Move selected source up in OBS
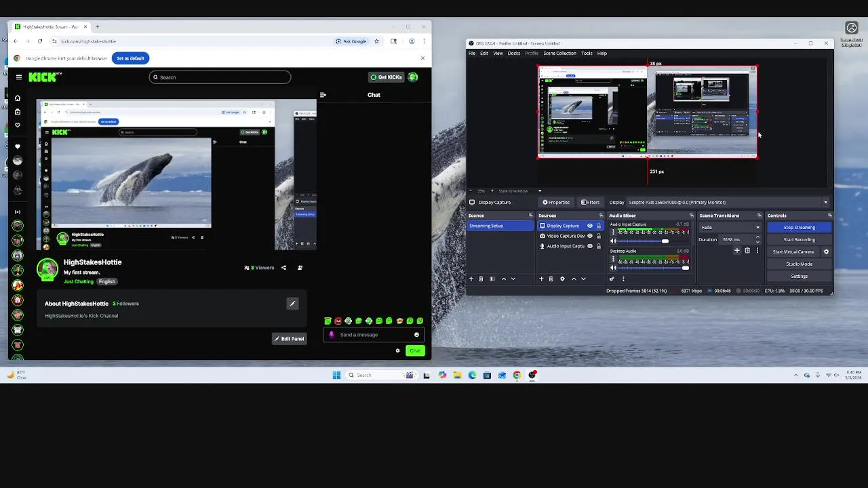This screenshot has height=488, width=868. tap(574, 279)
